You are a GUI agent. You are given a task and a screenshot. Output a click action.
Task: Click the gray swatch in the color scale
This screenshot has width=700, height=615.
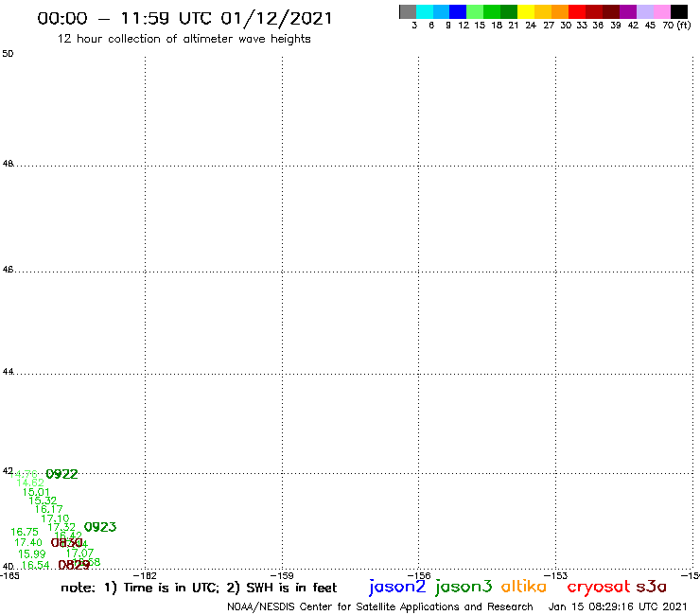tap(408, 12)
